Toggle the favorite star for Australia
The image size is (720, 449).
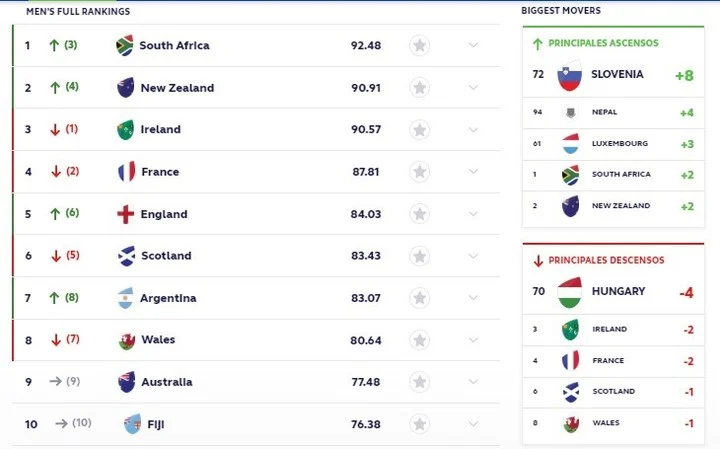[x=420, y=382]
